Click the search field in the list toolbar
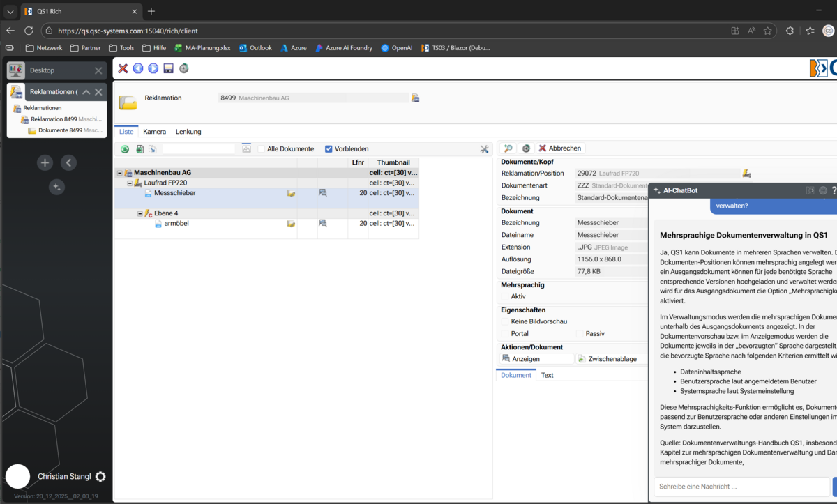Image resolution: width=837 pixels, height=504 pixels. 199,149
